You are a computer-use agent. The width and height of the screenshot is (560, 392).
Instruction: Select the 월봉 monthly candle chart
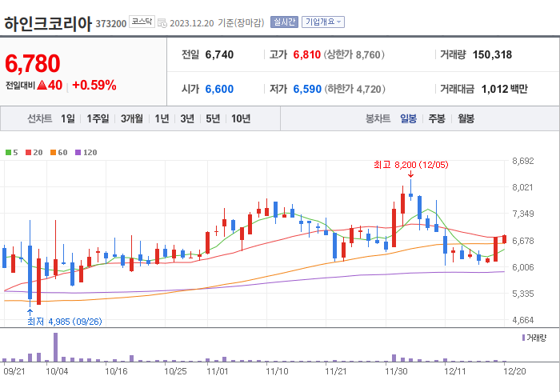466,118
